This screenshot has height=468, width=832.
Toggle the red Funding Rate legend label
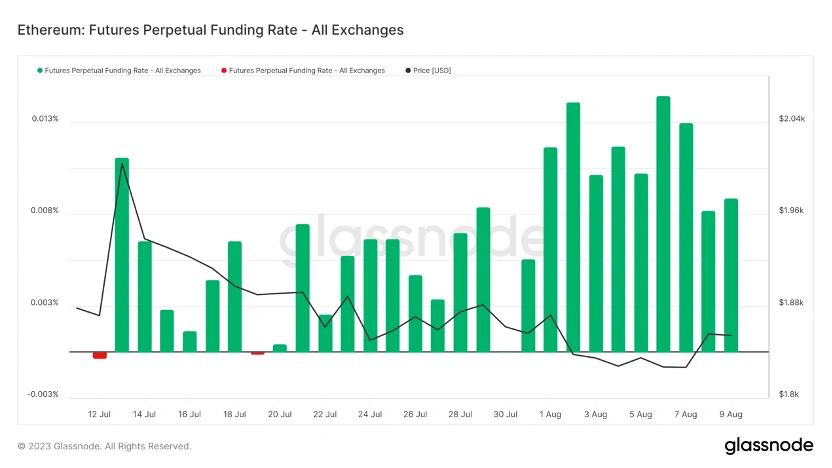click(x=307, y=70)
